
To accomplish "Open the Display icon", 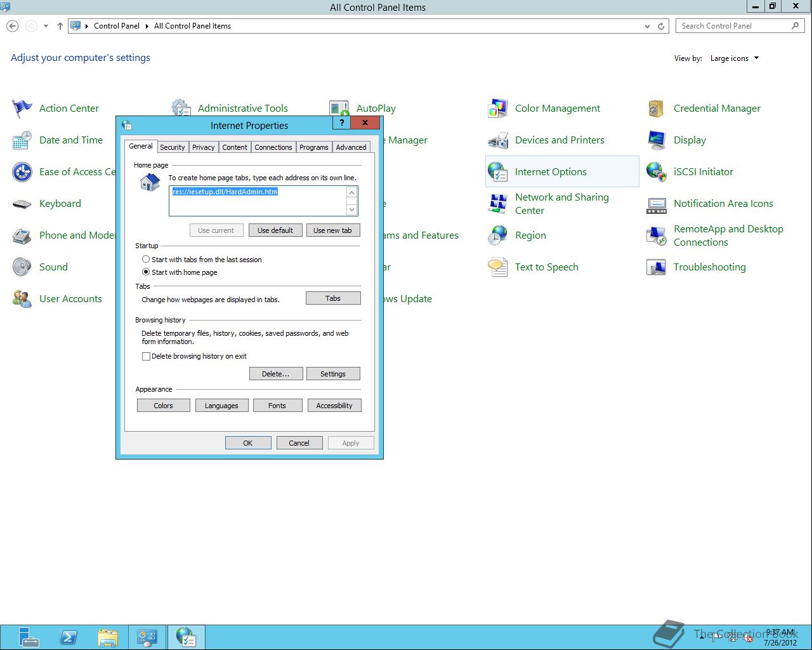I will [x=657, y=140].
